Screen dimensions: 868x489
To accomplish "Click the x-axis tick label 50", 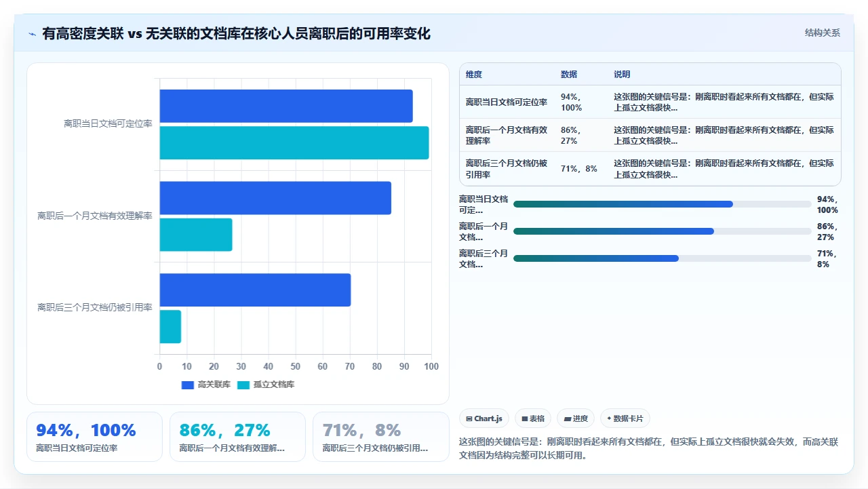I will coord(296,366).
